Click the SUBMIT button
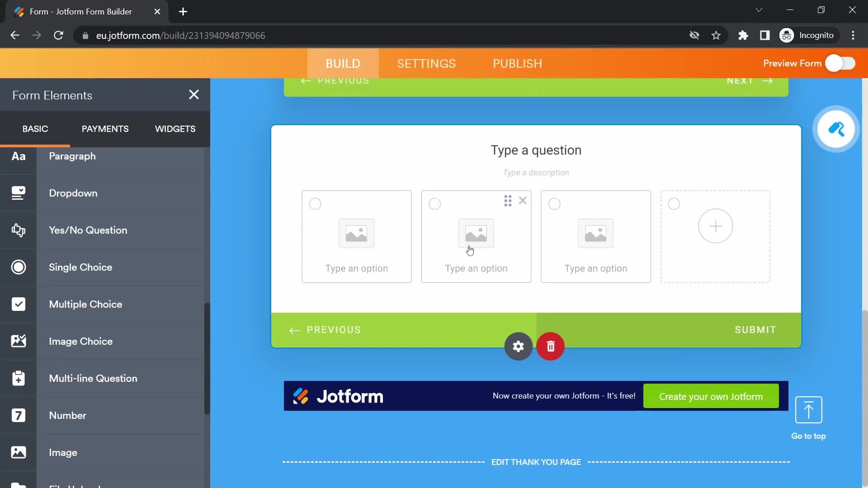 [755, 329]
